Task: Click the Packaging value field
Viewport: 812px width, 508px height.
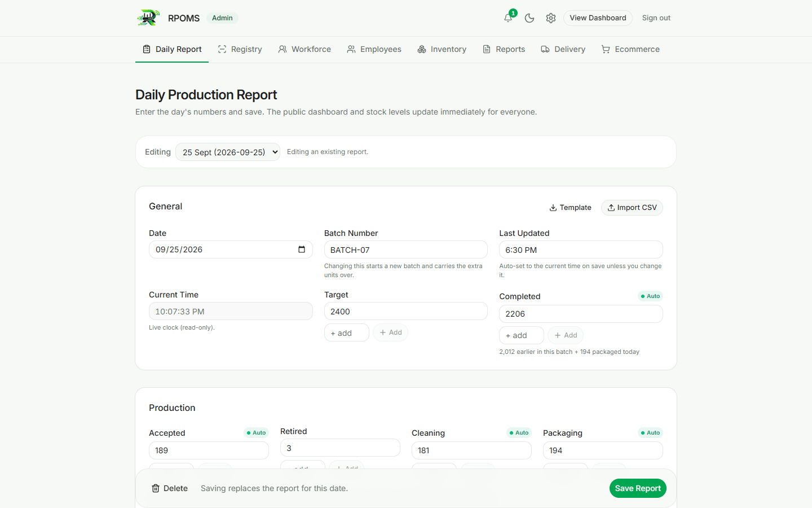Action: (603, 450)
